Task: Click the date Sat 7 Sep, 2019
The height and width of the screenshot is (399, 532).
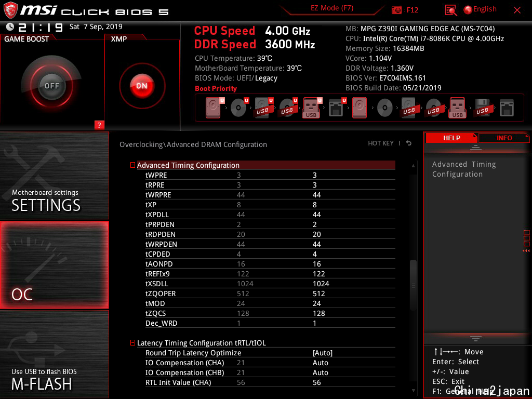Action: (96, 26)
